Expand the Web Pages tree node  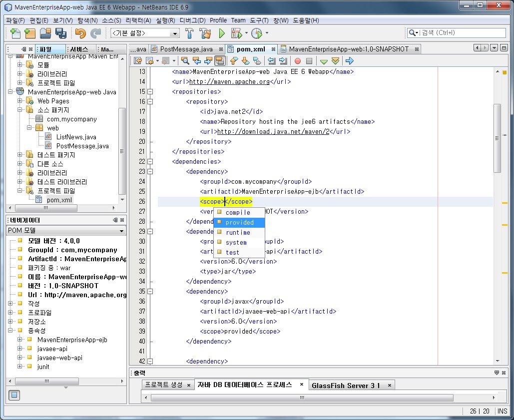point(20,101)
